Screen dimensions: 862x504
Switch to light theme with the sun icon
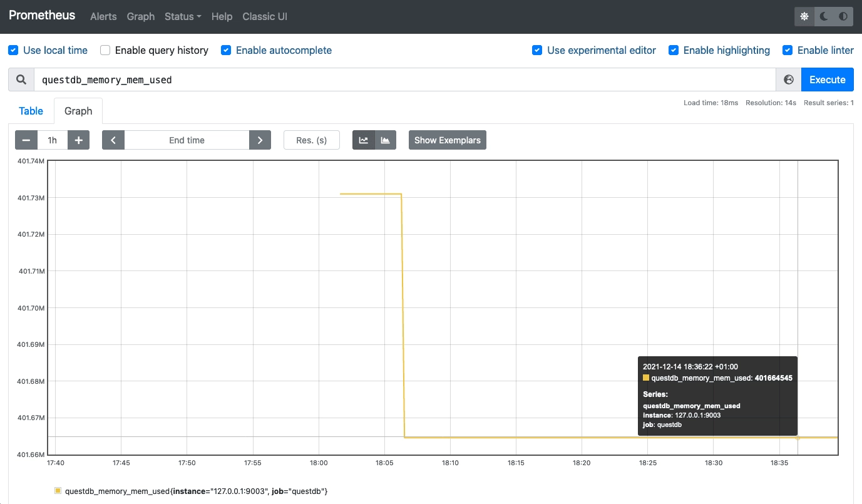point(804,16)
